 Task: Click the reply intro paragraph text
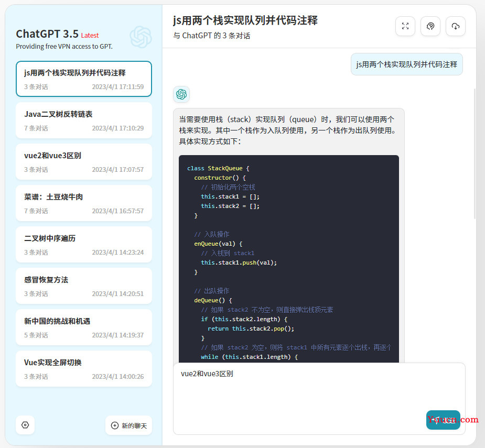(288, 130)
